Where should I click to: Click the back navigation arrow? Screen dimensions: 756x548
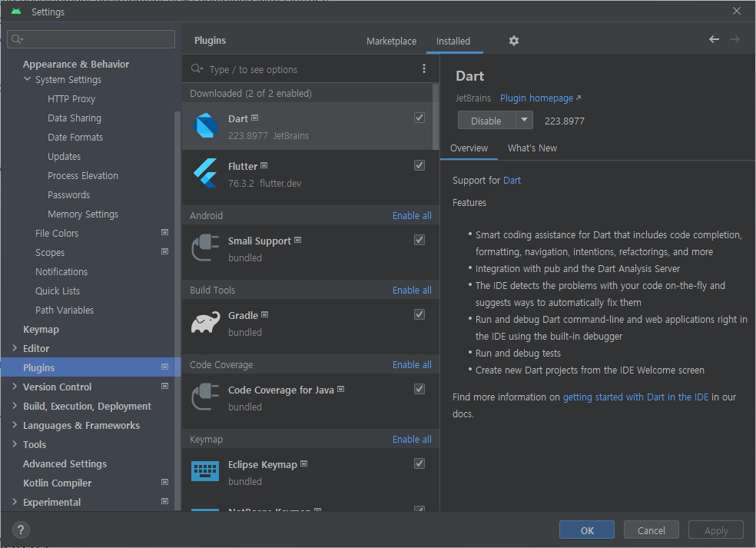coord(714,39)
